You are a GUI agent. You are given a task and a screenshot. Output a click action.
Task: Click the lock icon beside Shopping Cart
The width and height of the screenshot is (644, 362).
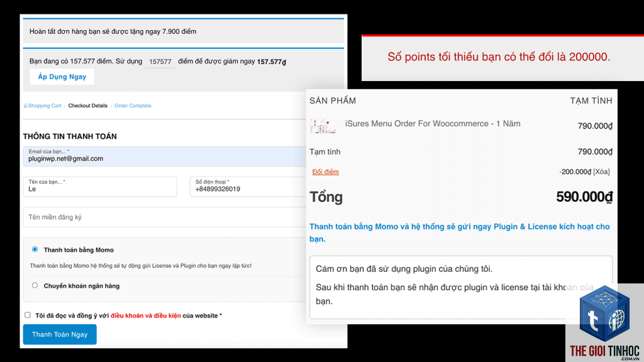coord(25,106)
